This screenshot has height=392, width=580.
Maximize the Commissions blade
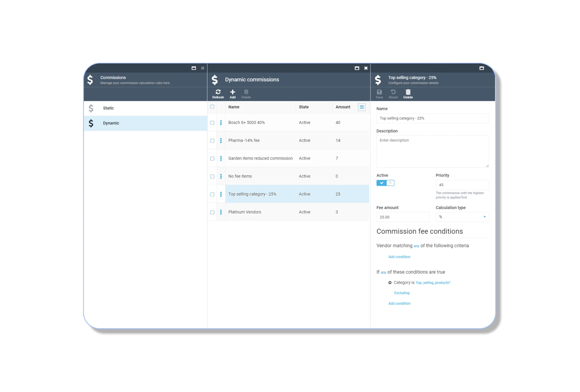click(x=194, y=68)
